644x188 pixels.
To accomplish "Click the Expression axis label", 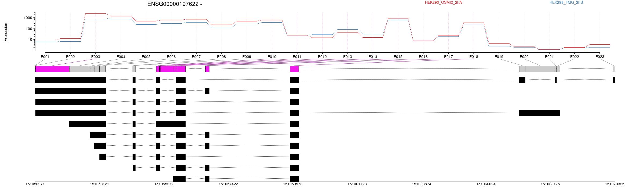I will click(6, 32).
